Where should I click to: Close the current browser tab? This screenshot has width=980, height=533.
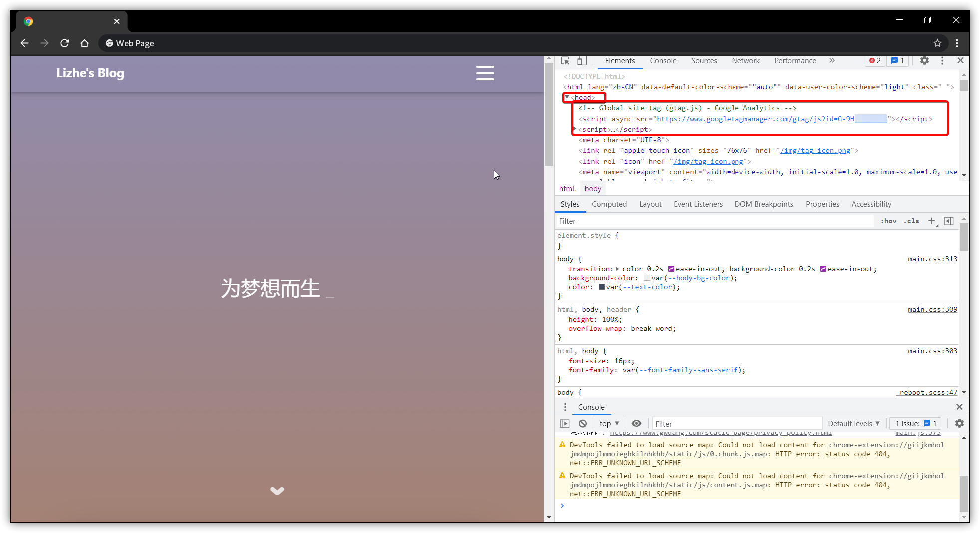pos(117,21)
